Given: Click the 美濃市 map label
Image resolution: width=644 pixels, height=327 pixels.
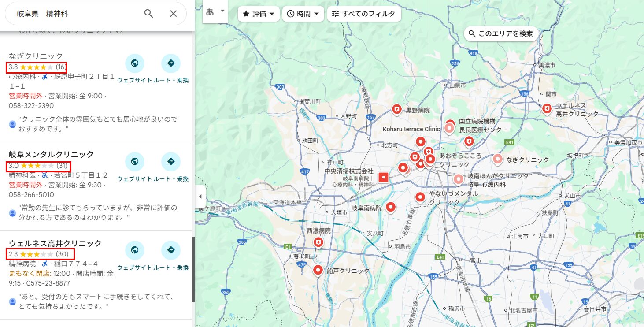Looking at the screenshot, I should [x=547, y=65].
